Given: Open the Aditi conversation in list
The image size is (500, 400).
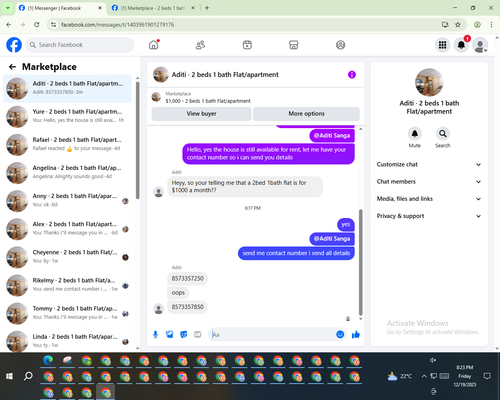Looking at the screenshot, I should coord(67,89).
